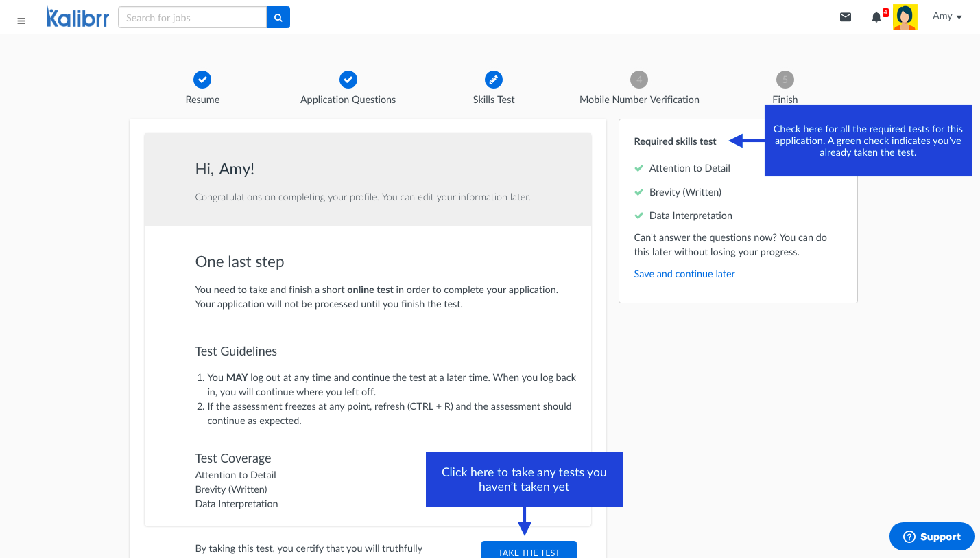Screen dimensions: 980x558
Task: Click the Save and continue later link
Action: pyautogui.click(x=684, y=274)
